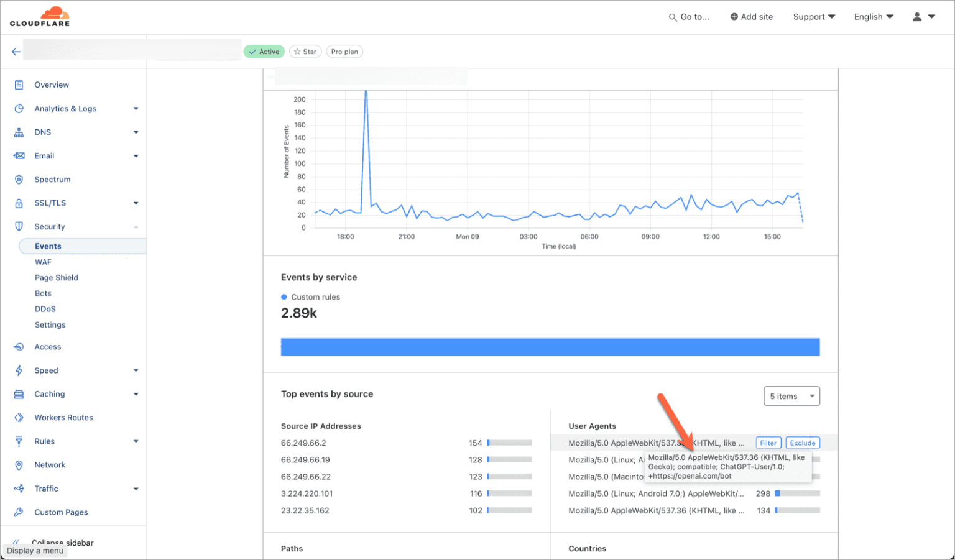Open the user account menu
955x560 pixels.
tap(923, 17)
